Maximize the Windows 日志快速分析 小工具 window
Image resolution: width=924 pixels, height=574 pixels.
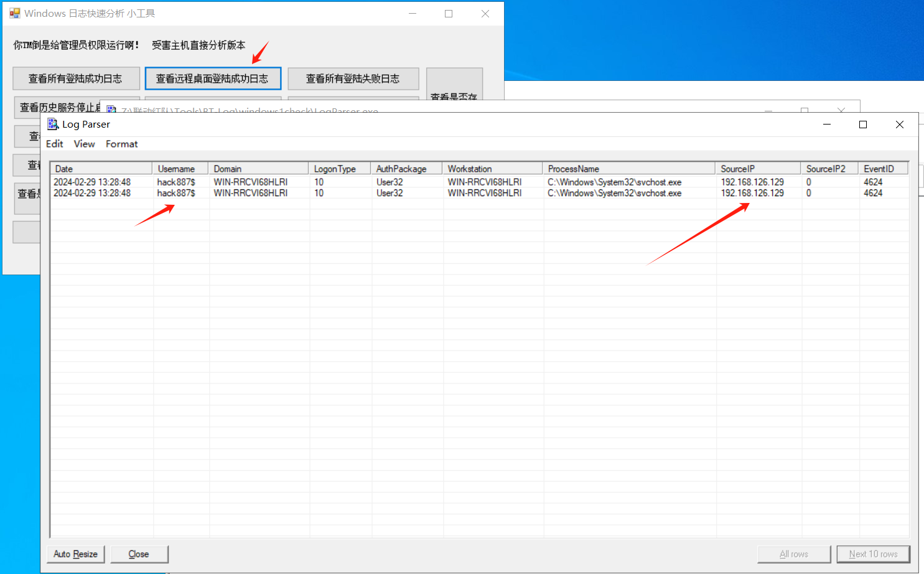tap(449, 14)
